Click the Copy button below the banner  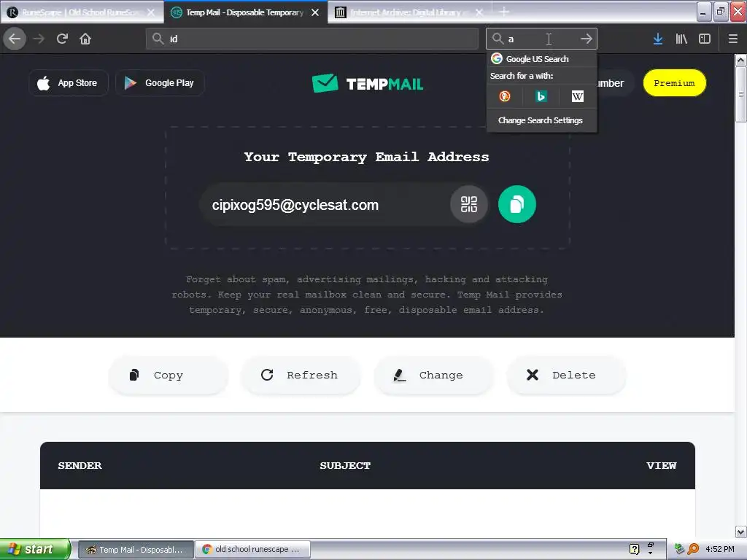(169, 376)
